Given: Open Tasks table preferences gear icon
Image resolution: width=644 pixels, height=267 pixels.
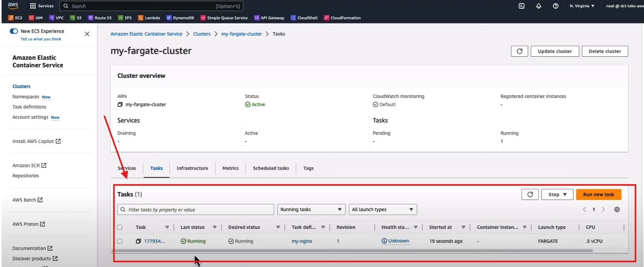Looking at the screenshot, I should [617, 209].
